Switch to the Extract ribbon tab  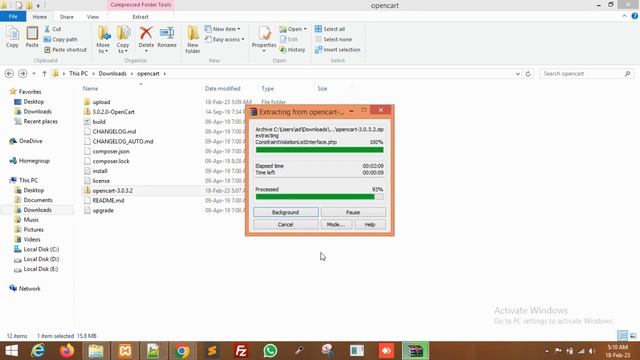click(140, 17)
